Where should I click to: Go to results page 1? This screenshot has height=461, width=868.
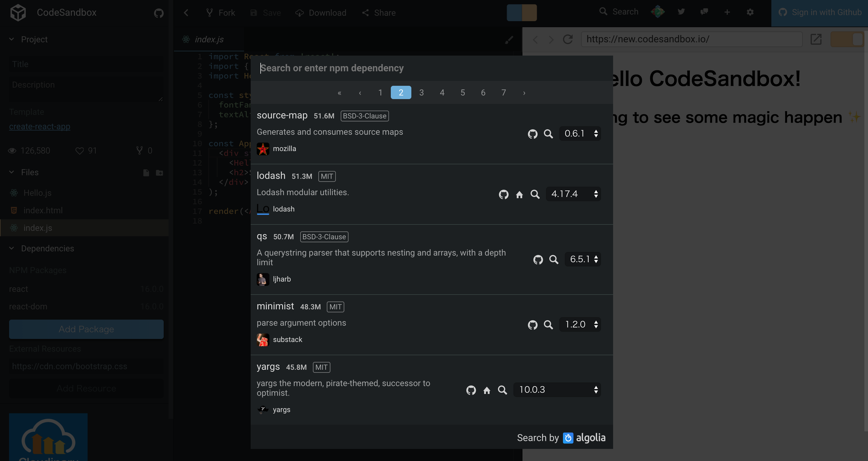tap(380, 92)
